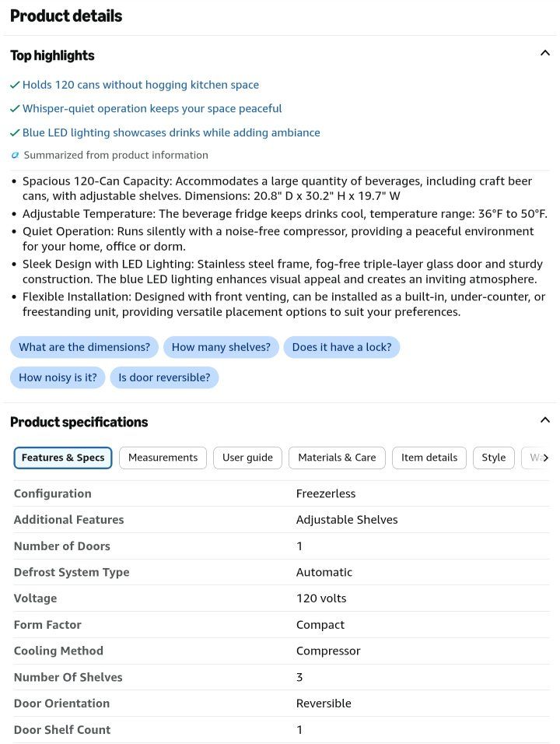This screenshot has width=560, height=744.
Task: Ask "Is door reversible?" chip
Action: [x=164, y=377]
